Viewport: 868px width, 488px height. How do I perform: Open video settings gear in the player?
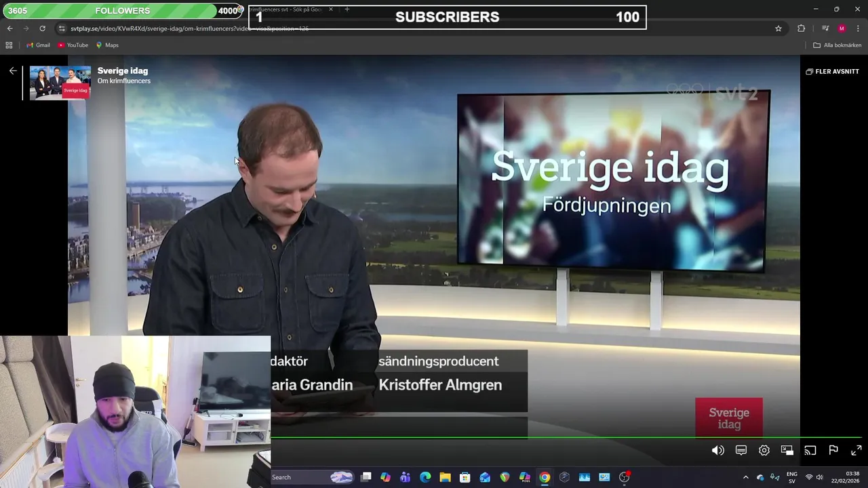(764, 451)
